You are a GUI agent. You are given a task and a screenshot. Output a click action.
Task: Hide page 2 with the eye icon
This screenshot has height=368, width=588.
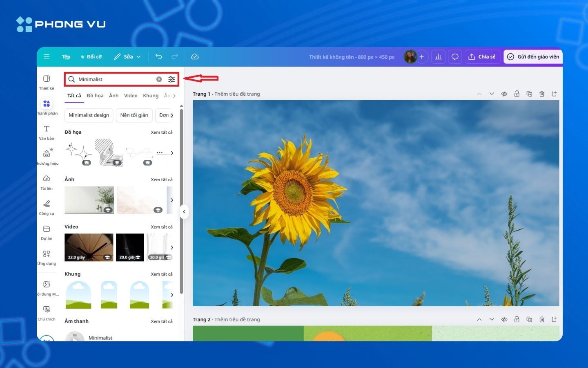[504, 320]
